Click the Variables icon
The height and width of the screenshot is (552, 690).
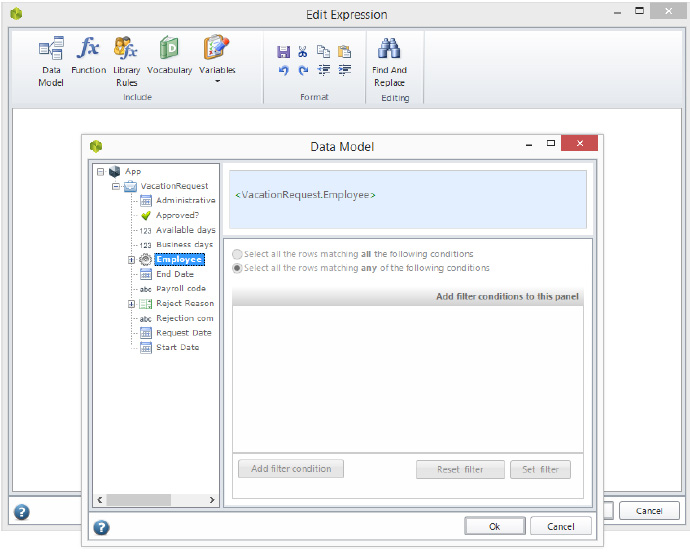pos(217,47)
